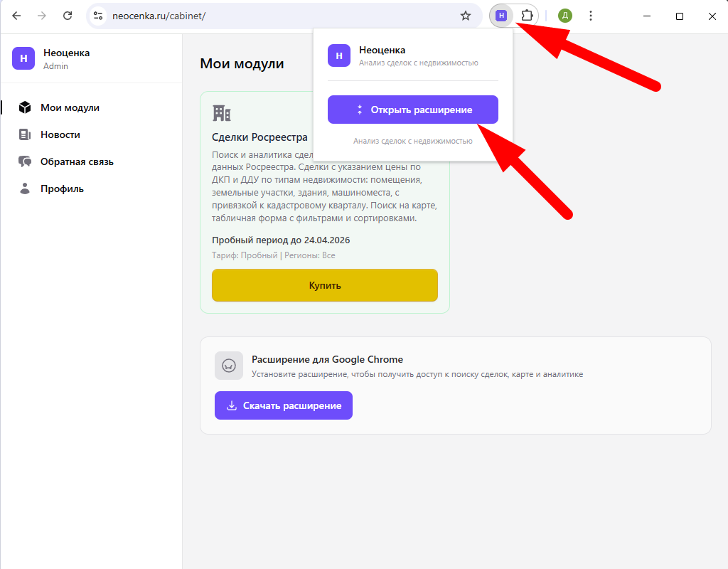The image size is (728, 569).
Task: Click the browser forward arrow
Action: click(x=42, y=16)
